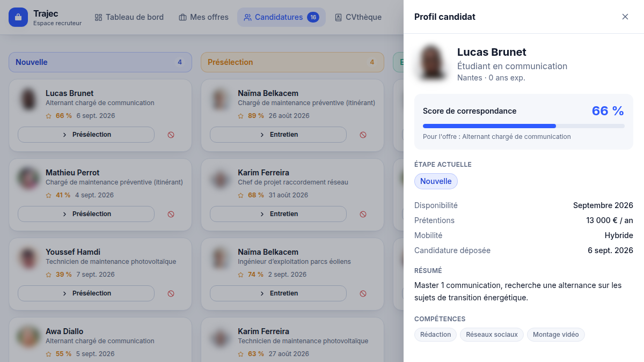This screenshot has height=362, width=644.
Task: Click the Nouvelle stage pill in profile
Action: [436, 181]
